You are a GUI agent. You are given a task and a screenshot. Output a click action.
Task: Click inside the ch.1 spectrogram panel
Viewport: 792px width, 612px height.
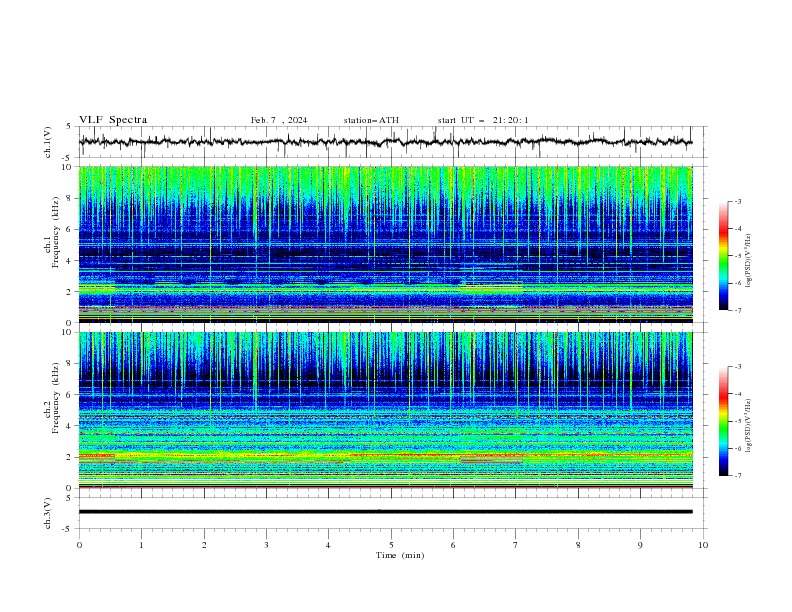(x=385, y=244)
